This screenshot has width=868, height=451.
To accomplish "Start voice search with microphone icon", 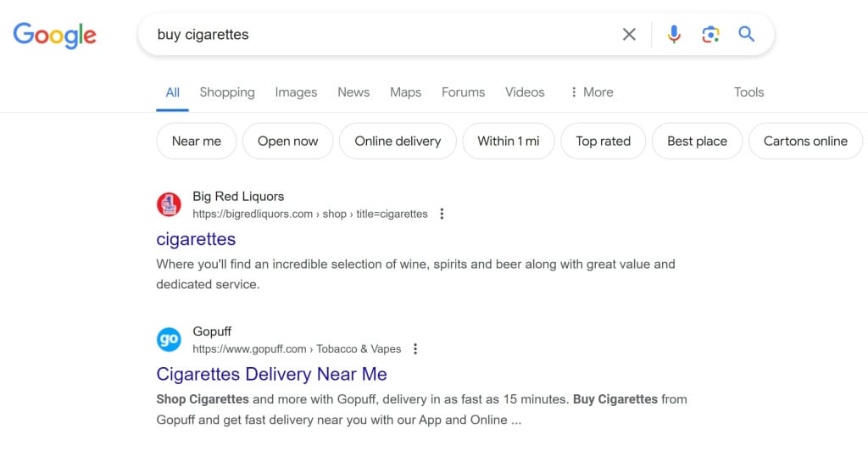I will coord(674,35).
